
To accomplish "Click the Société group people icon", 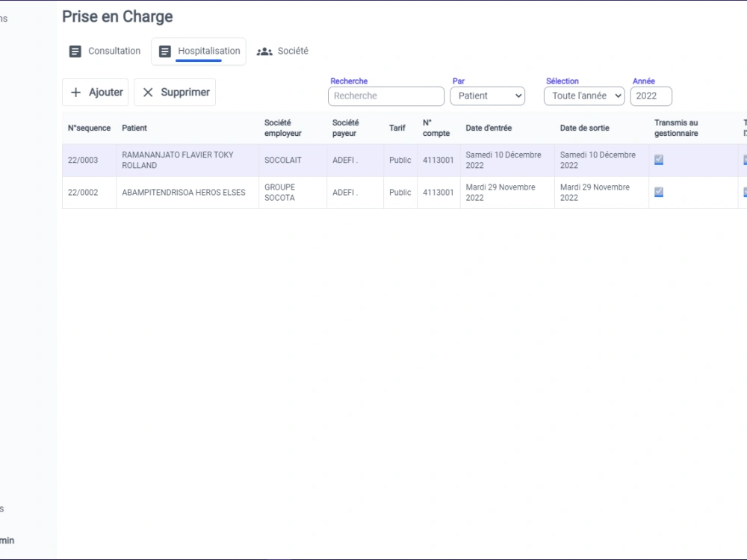I will click(264, 52).
